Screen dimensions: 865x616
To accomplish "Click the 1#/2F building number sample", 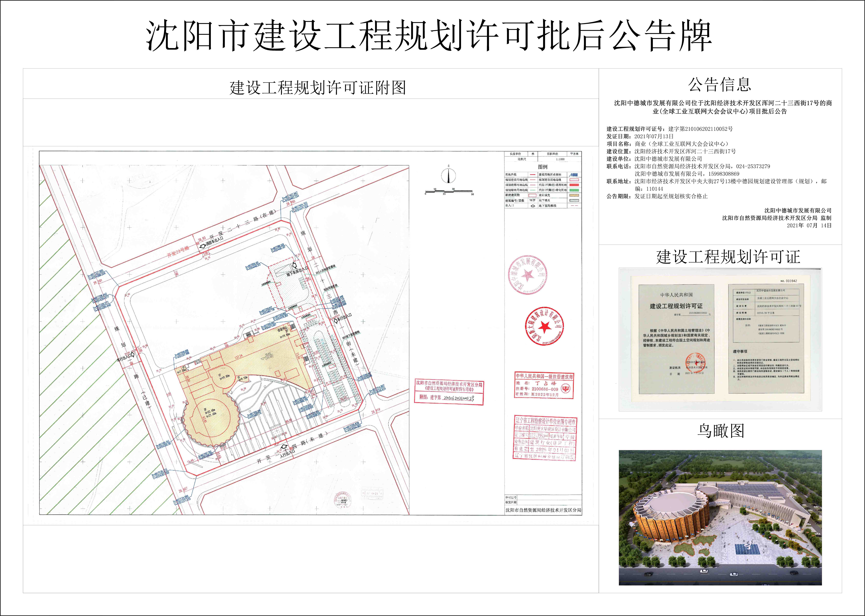I will click(532, 200).
